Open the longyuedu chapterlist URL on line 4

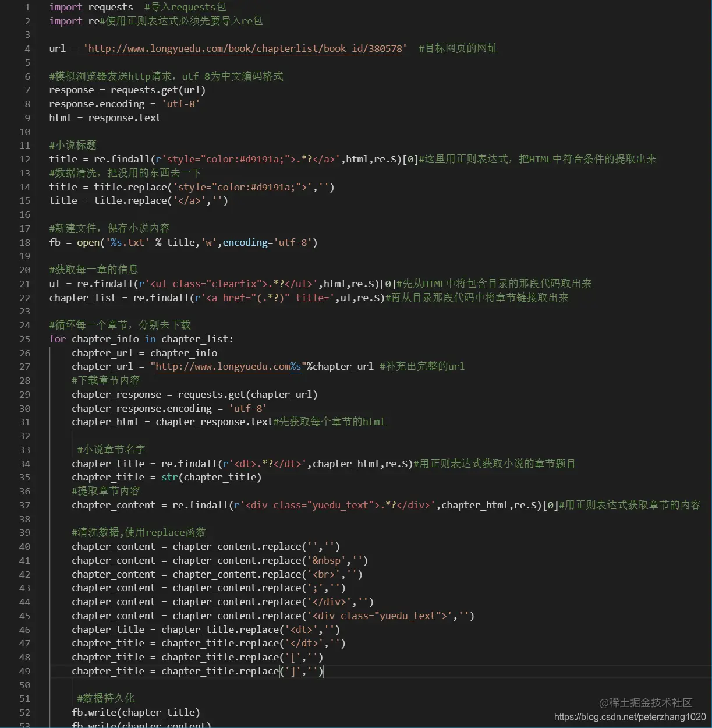(245, 49)
